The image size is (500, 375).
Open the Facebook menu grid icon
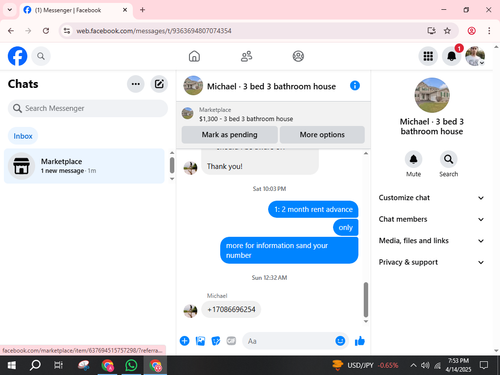pos(428,56)
